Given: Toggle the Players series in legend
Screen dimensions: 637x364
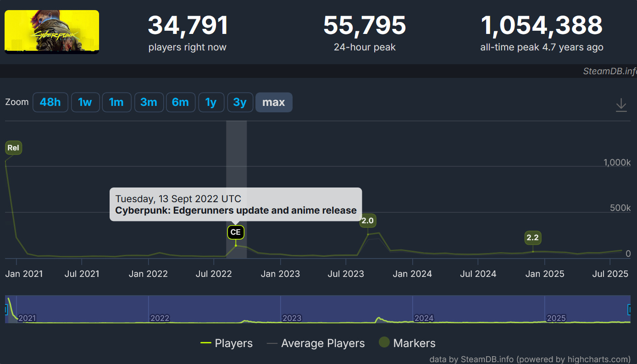Looking at the screenshot, I should click(x=227, y=343).
